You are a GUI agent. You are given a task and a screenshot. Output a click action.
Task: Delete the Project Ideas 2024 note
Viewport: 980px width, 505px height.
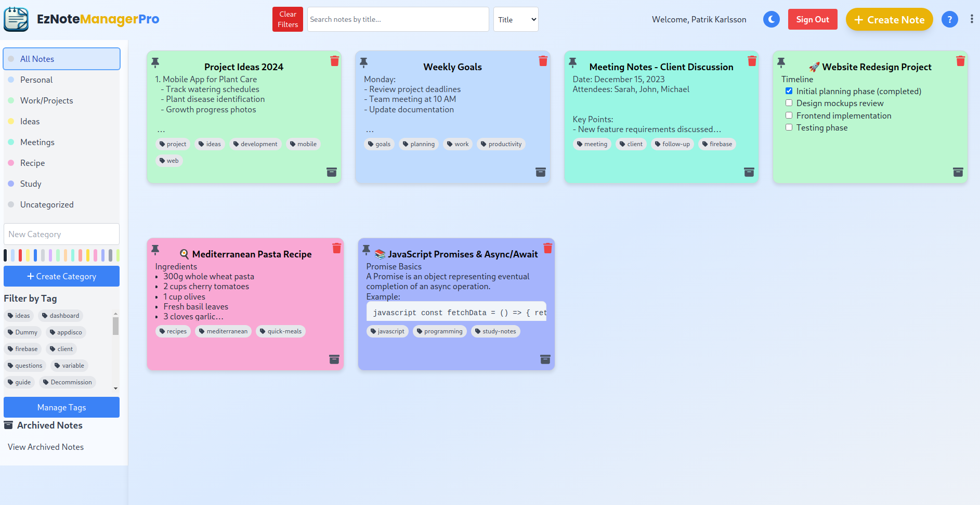[x=334, y=61]
